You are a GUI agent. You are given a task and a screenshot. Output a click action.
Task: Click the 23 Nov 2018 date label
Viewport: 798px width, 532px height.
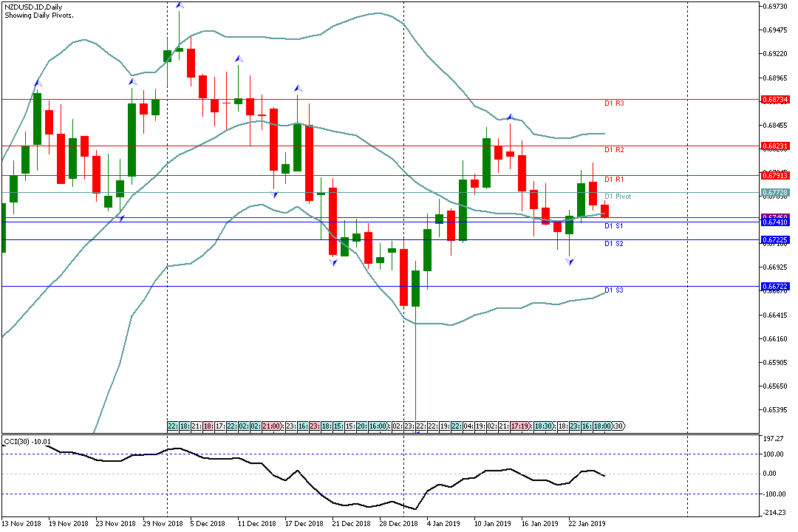click(x=115, y=524)
